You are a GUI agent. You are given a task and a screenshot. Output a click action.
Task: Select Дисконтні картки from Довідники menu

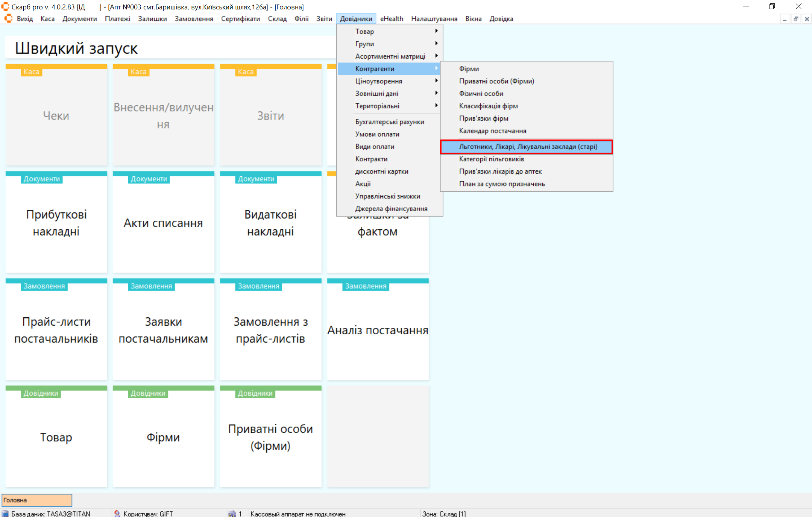[381, 171]
